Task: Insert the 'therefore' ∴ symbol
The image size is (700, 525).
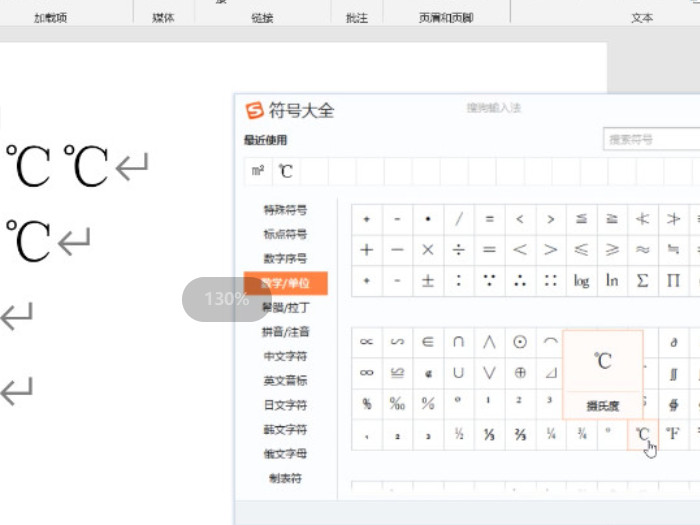Action: 520,281
